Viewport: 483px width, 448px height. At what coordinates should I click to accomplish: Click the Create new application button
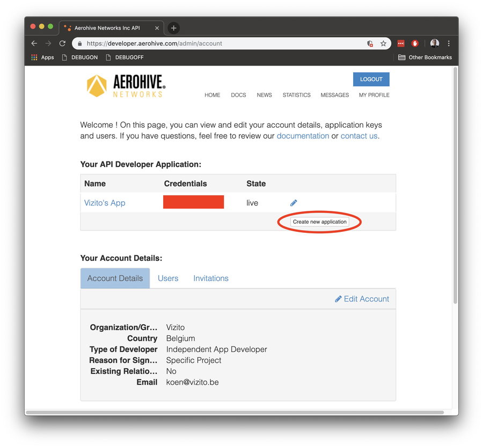319,222
